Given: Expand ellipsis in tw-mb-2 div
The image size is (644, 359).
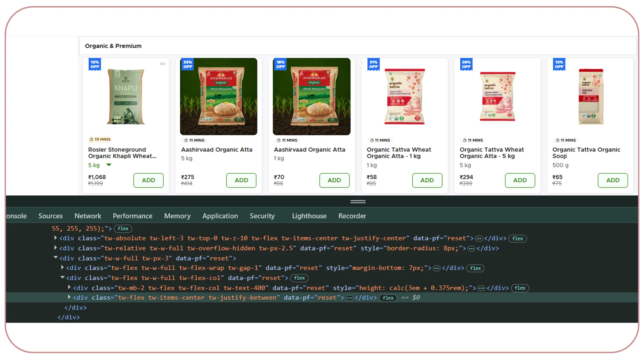Looking at the screenshot, I should point(481,288).
